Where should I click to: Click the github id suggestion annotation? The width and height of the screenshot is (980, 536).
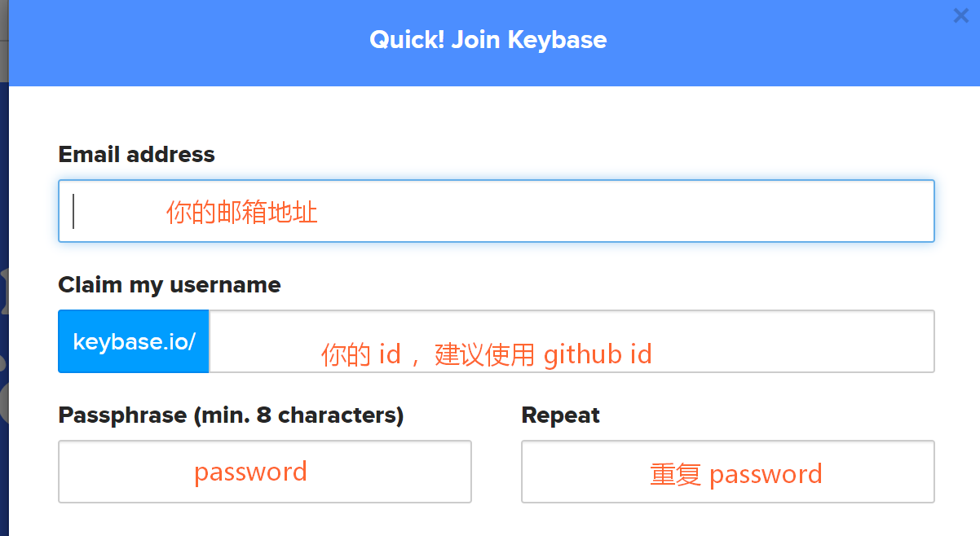point(598,354)
